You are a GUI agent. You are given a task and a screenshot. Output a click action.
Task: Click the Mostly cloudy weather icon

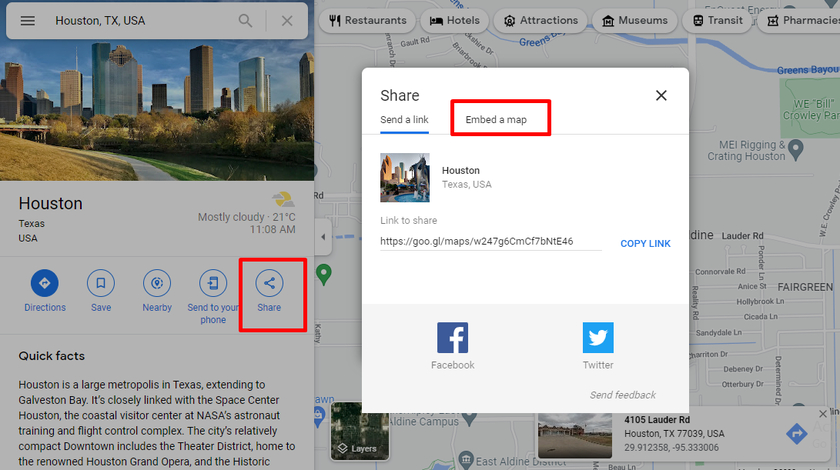tap(283, 199)
